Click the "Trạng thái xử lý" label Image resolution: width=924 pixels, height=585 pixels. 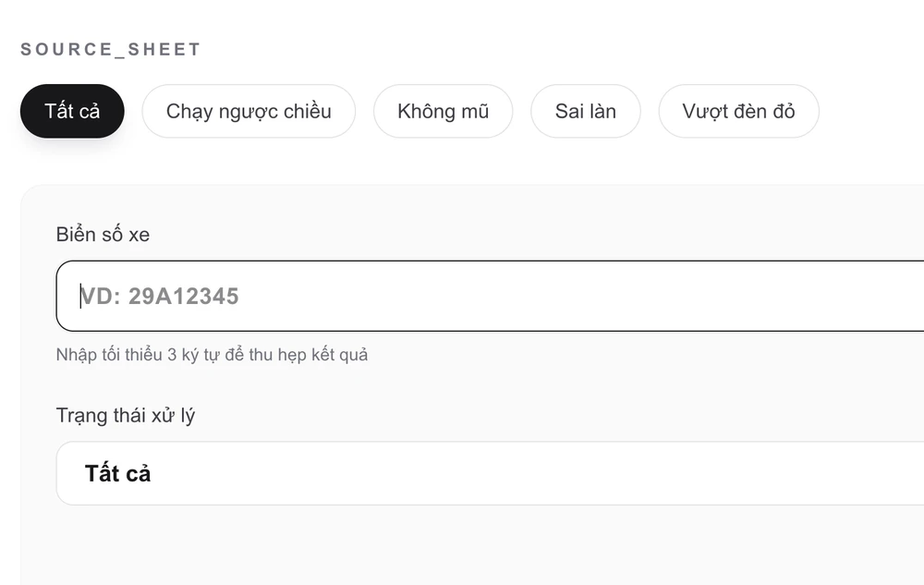127,415
